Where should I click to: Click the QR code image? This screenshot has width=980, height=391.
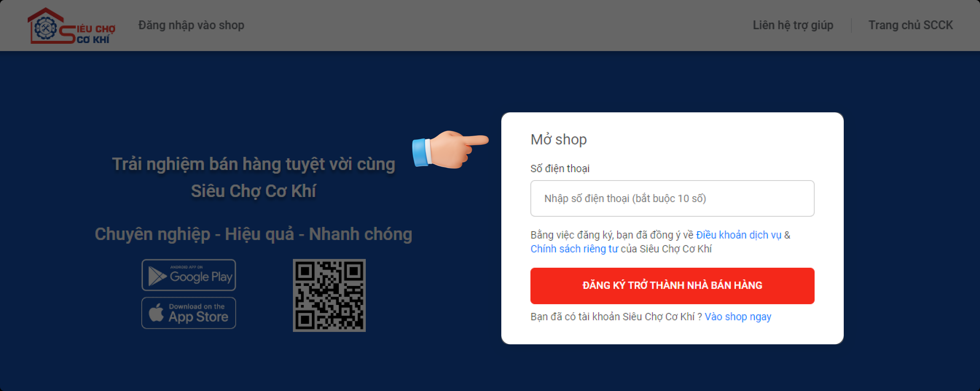coord(329,295)
